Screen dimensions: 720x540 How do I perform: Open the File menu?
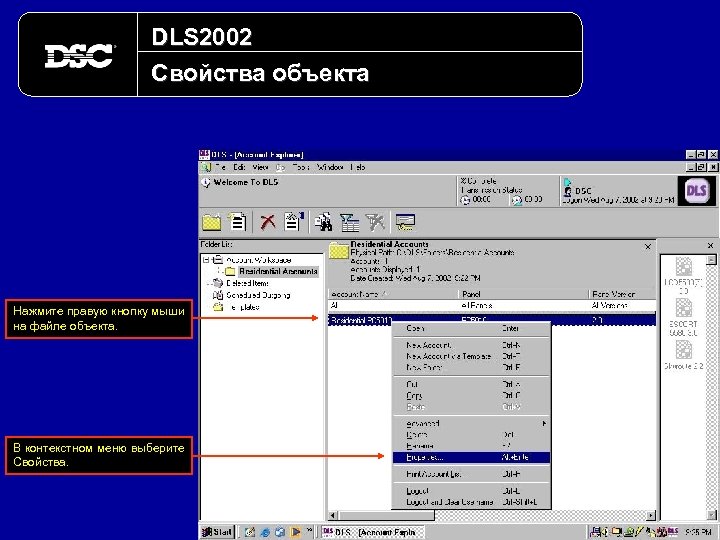[220, 167]
